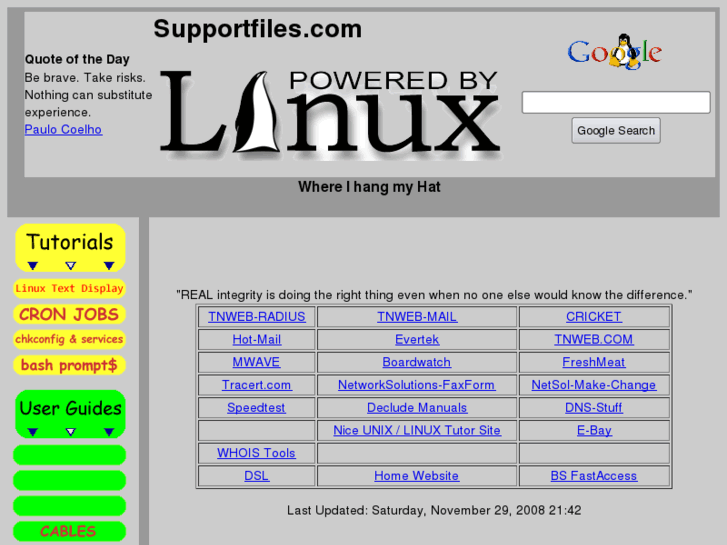The height and width of the screenshot is (545, 727).
Task: Select the Linux Text Display tutorial
Action: (x=70, y=289)
